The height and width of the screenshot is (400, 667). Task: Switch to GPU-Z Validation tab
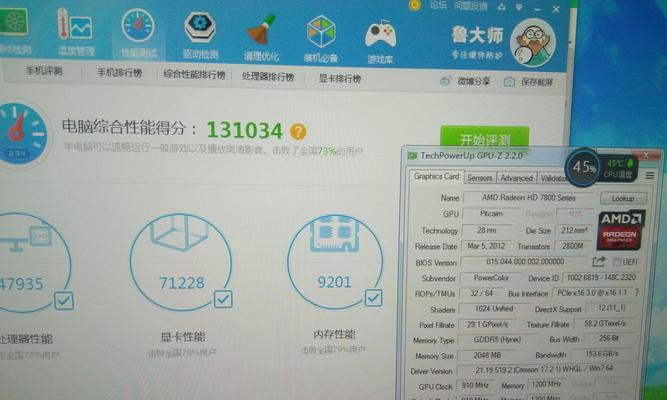tap(553, 179)
